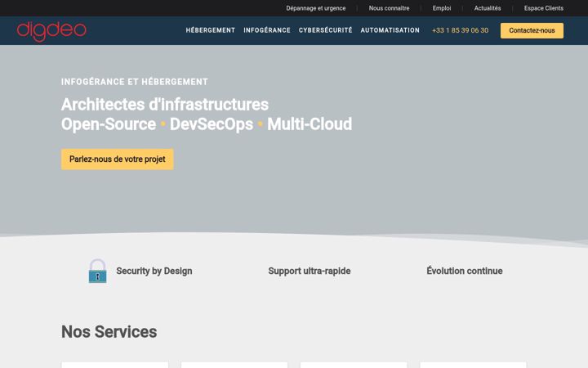The height and width of the screenshot is (368, 588).
Task: Click the Contactez-nous button
Action: click(532, 31)
